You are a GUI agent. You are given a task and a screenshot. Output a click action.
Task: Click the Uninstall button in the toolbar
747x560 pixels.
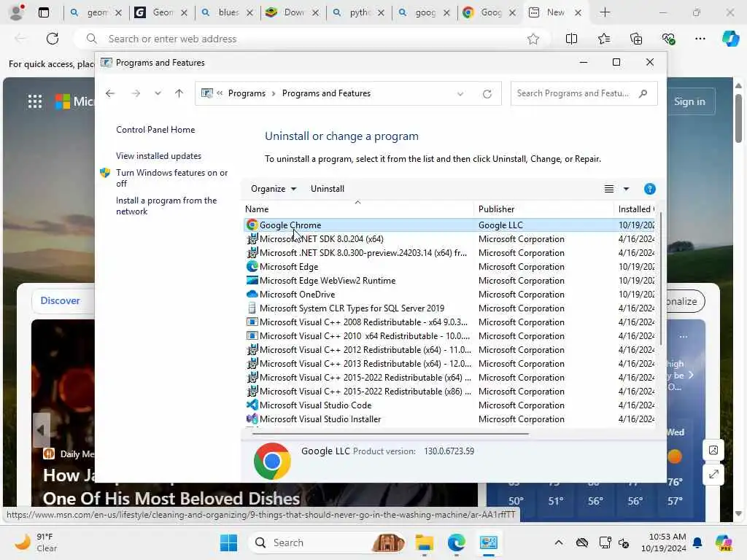coord(328,189)
